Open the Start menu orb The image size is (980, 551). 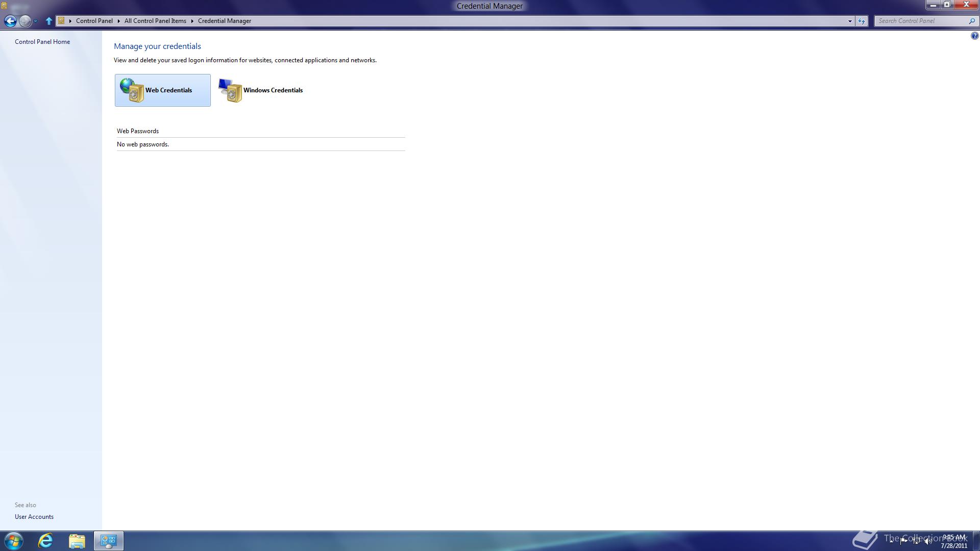tap(13, 541)
